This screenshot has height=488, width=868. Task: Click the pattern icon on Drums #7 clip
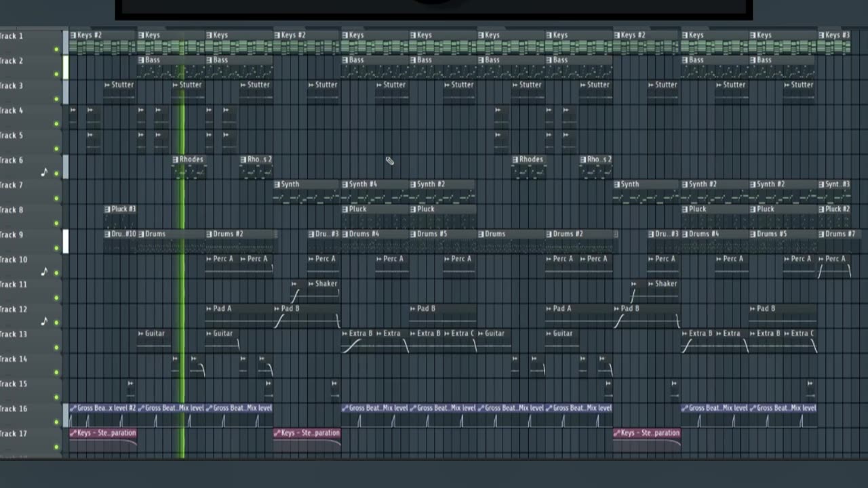pos(821,234)
